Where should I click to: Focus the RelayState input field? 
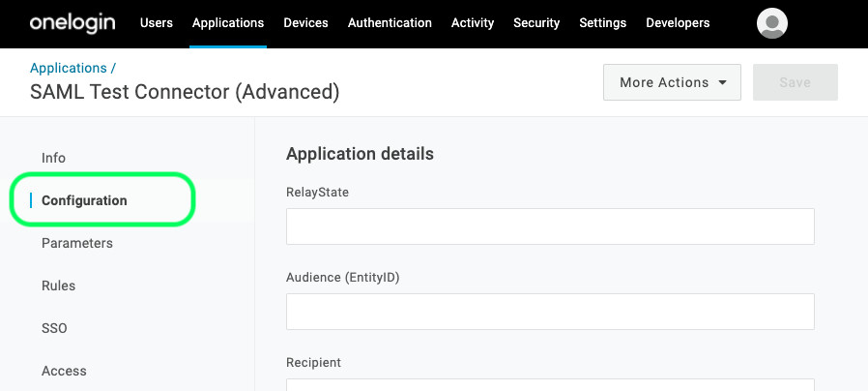click(550, 226)
